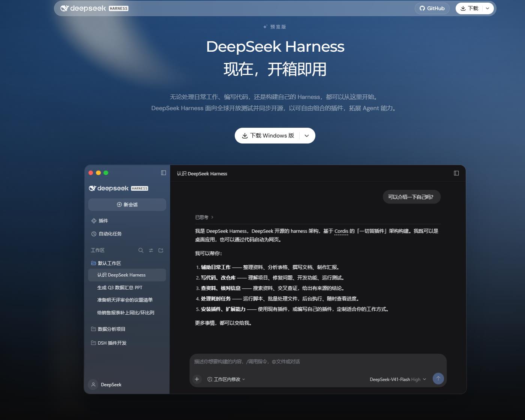525x420 pixels.
Task: Click the red window close dot
Action: pyautogui.click(x=91, y=173)
